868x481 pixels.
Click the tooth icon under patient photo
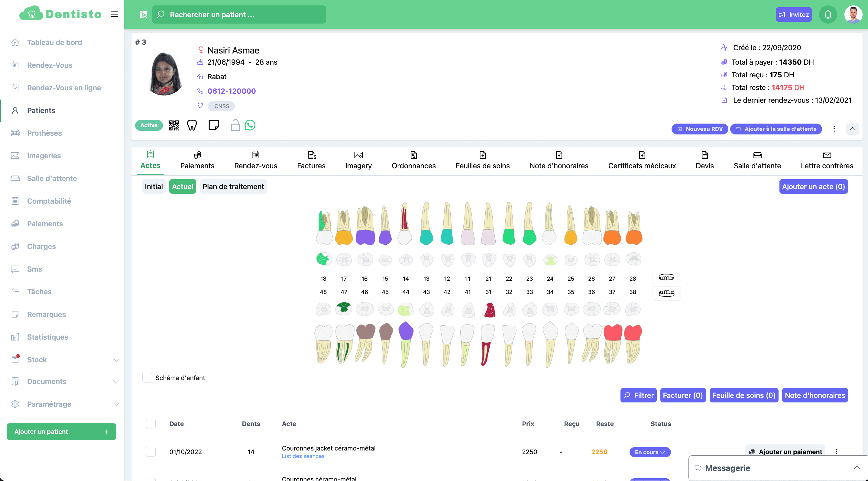pos(192,125)
